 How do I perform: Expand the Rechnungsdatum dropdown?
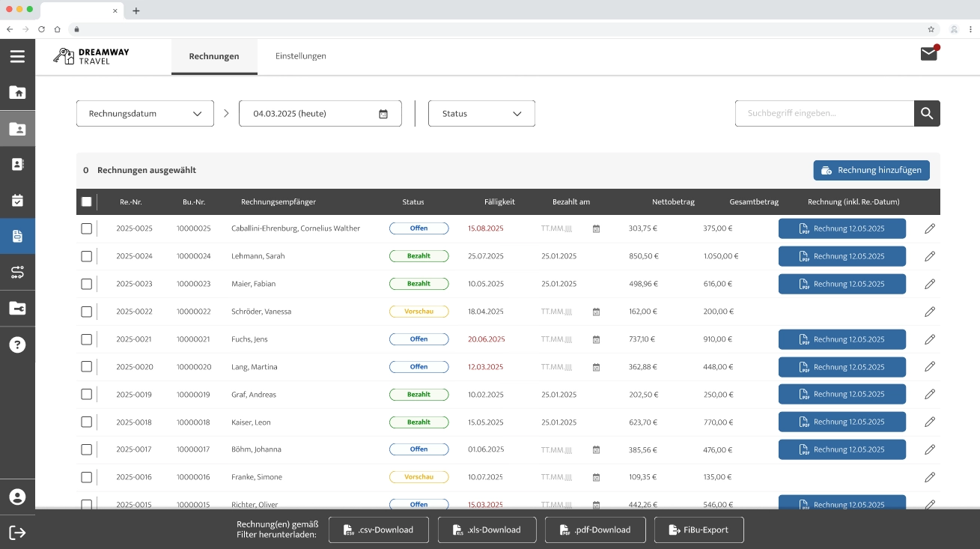coord(145,114)
